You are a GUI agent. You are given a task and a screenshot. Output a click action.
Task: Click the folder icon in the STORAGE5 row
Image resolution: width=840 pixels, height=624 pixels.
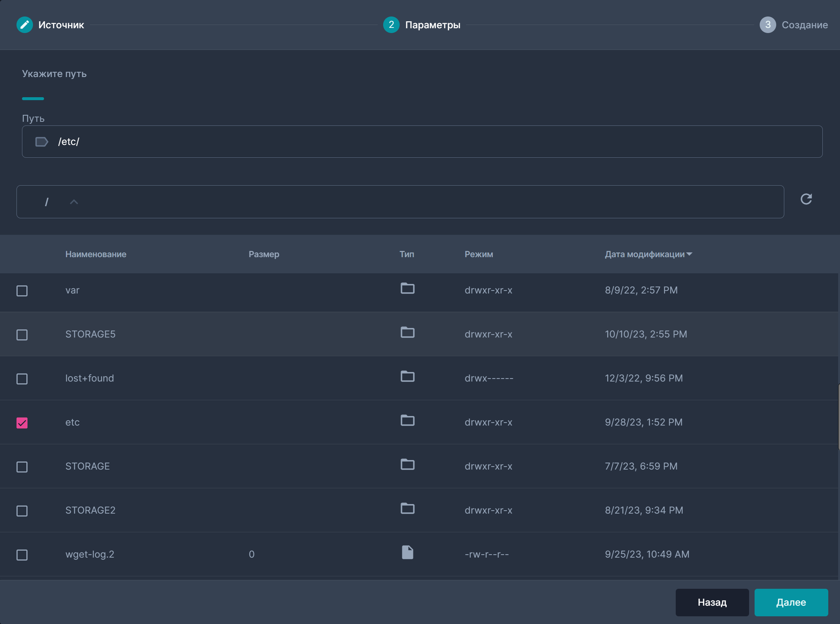[407, 333]
